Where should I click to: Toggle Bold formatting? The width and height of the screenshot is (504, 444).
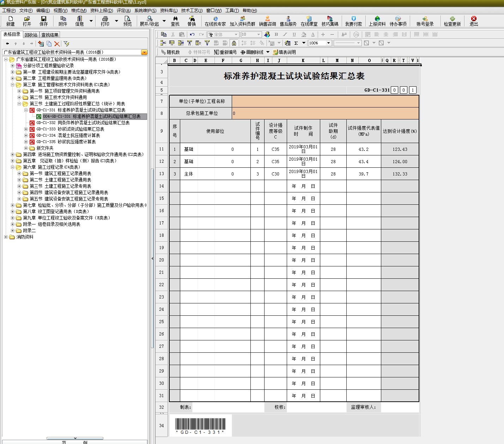pyautogui.click(x=276, y=35)
